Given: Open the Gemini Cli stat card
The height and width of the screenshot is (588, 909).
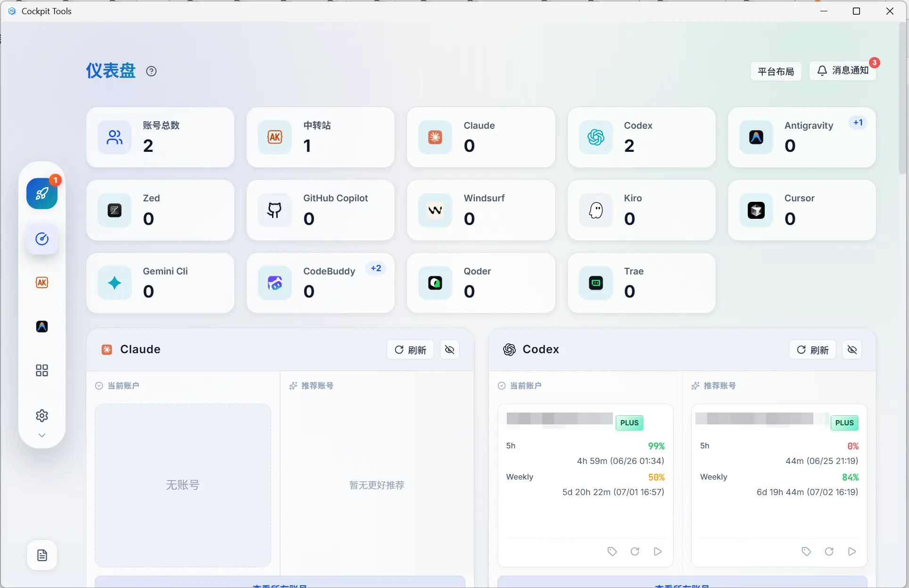Looking at the screenshot, I should pyautogui.click(x=160, y=283).
